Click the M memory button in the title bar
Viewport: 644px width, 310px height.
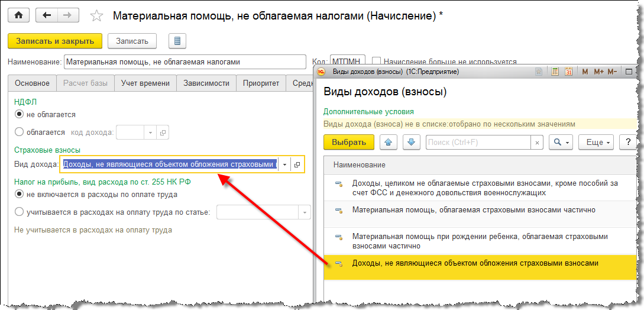(x=585, y=72)
